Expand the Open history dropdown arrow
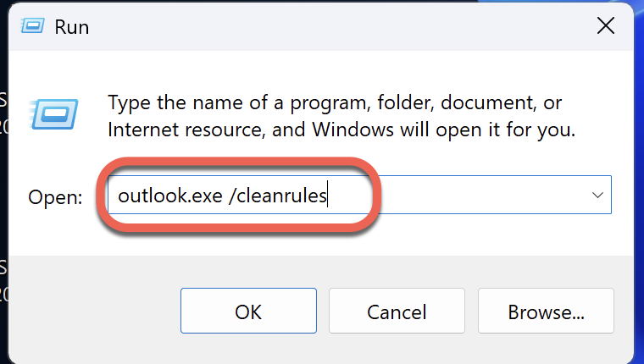The height and width of the screenshot is (364, 644). 597,196
